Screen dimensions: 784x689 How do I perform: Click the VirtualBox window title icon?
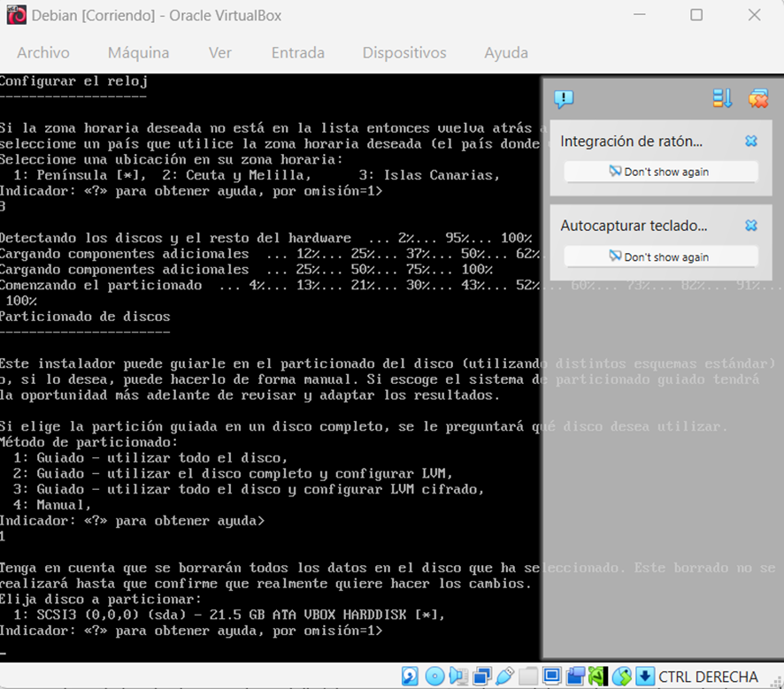[17, 15]
